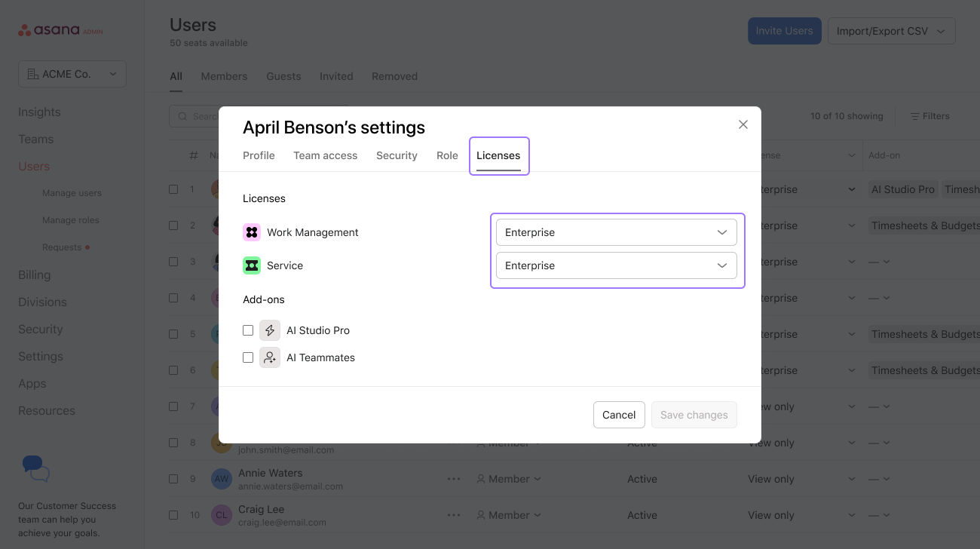Open Manage roles in the sidebar
This screenshot has height=549, width=980.
[x=71, y=220]
